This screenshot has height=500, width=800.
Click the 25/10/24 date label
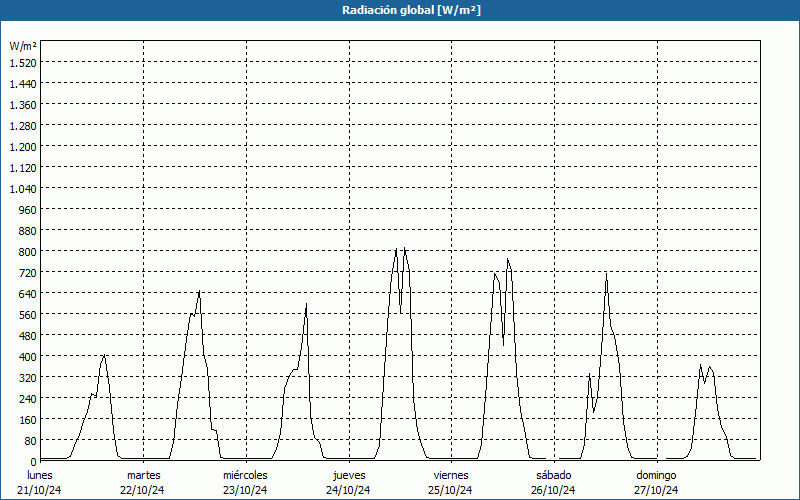coord(451,490)
